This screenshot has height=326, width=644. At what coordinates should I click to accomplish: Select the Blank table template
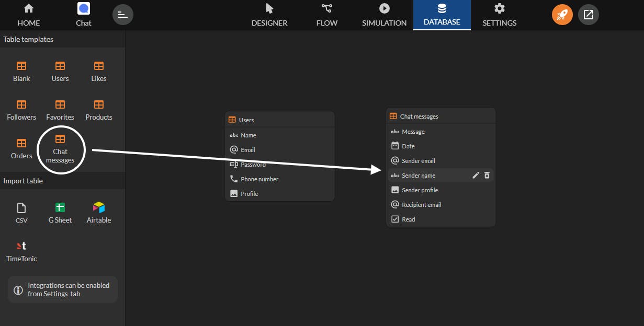pos(21,72)
